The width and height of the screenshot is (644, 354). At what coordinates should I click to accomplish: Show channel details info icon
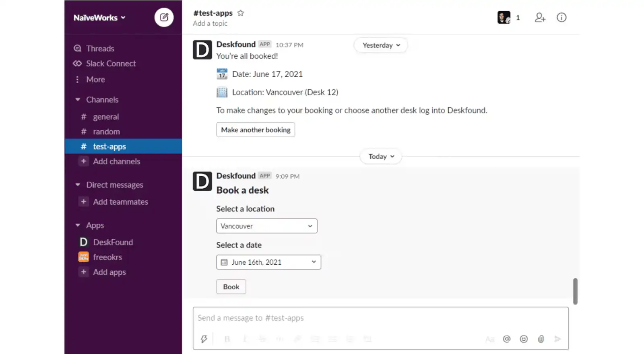pyautogui.click(x=561, y=17)
